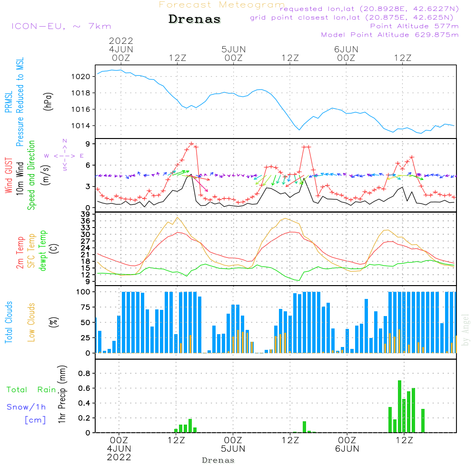Click the '(hPa)' unit label

pyautogui.click(x=48, y=102)
